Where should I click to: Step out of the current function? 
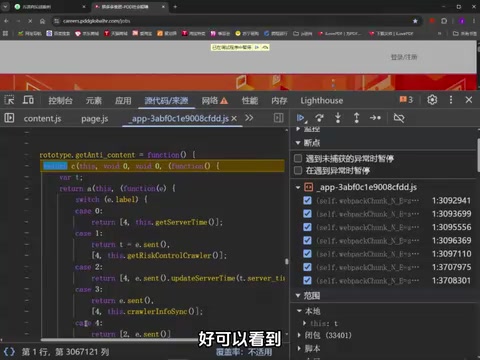click(356, 118)
